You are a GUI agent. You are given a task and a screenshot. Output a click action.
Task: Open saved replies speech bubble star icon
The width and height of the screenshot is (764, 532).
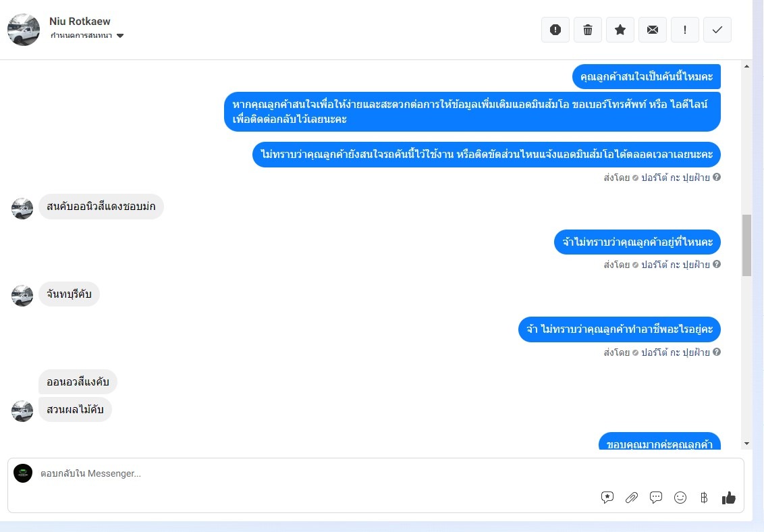point(607,497)
